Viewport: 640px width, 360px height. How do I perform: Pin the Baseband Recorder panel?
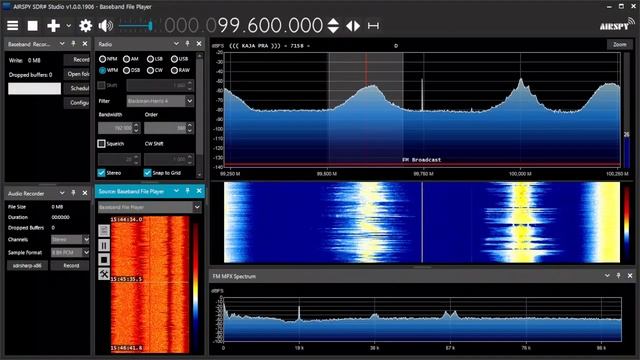coord(73,44)
